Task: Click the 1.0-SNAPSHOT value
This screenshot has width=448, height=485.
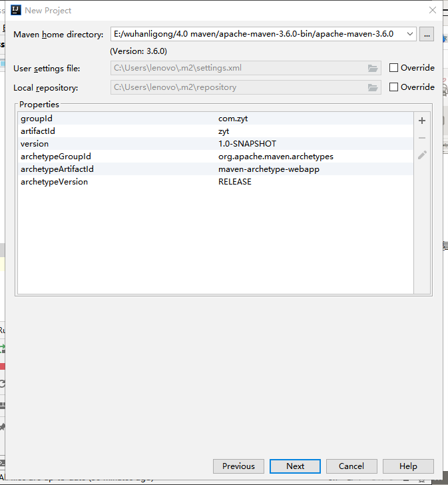Action: [x=247, y=144]
